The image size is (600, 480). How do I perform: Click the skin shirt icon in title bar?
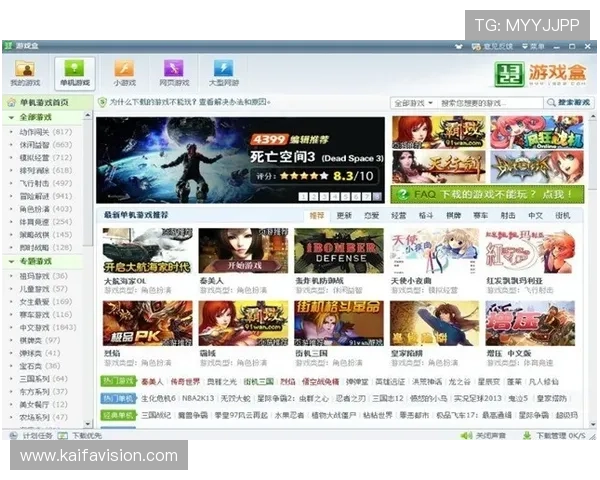[458, 47]
